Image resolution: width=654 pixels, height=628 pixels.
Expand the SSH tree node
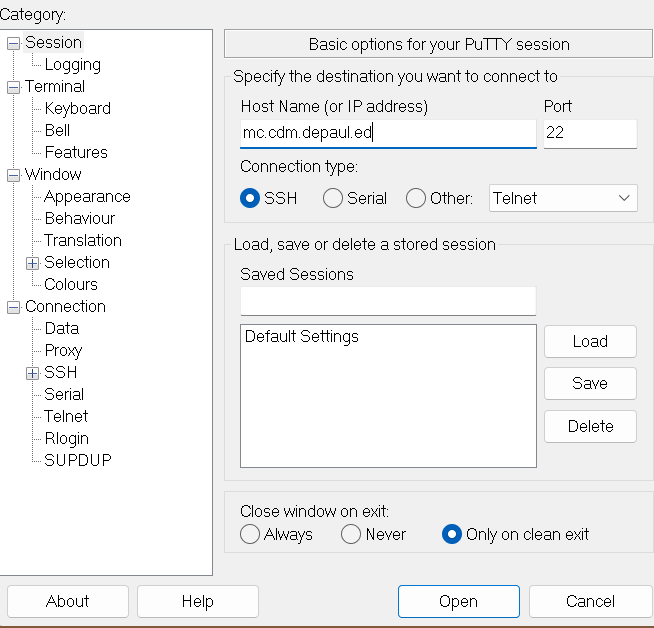click(x=33, y=373)
